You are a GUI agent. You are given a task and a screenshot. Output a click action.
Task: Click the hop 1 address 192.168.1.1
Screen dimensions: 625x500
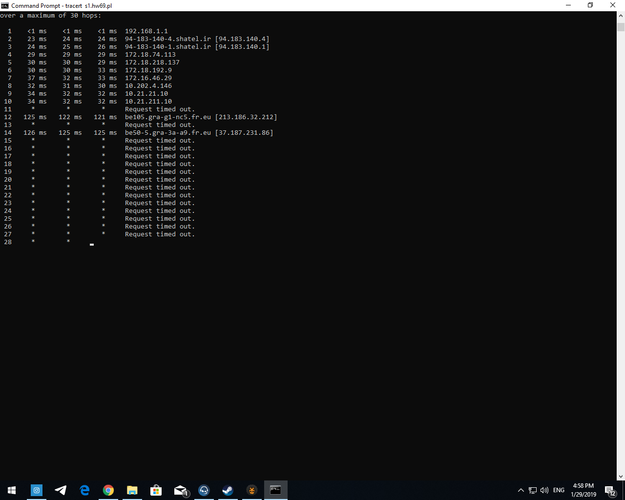coord(146,31)
